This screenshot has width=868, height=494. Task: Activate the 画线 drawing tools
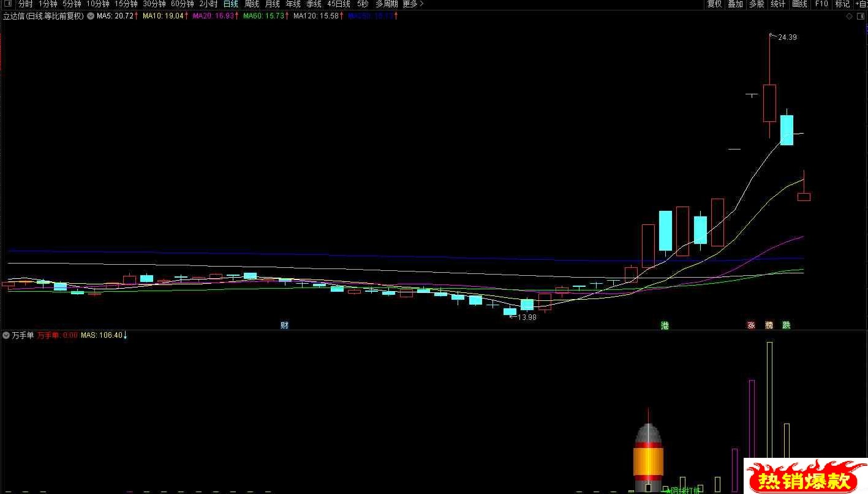[x=799, y=4]
